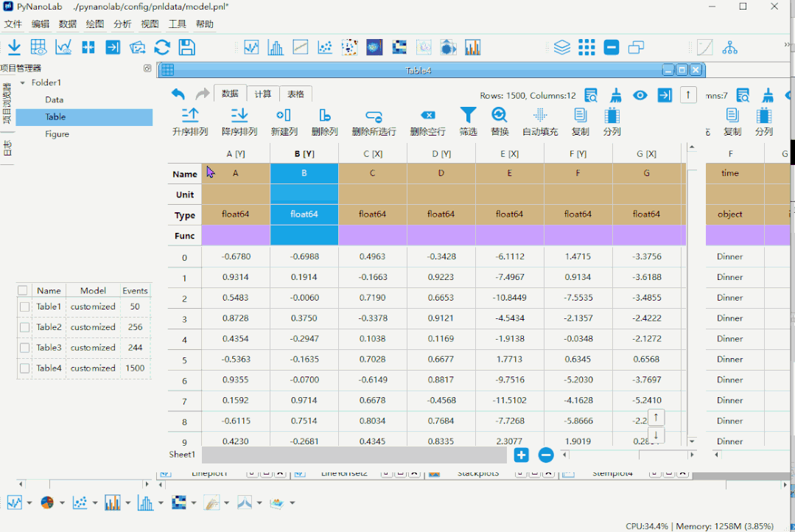Open the dropdown beside the bottom line plot icon

(29, 503)
